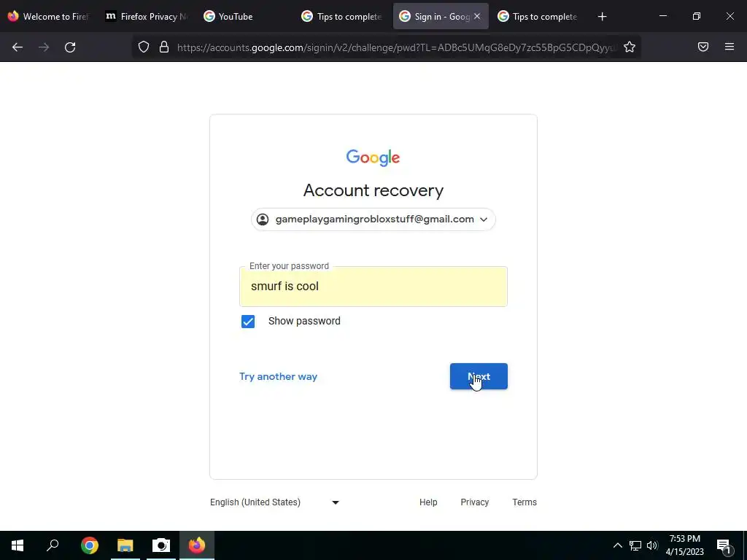747x560 pixels.
Task: Open the English (United States) language dropdown
Action: coord(274,502)
